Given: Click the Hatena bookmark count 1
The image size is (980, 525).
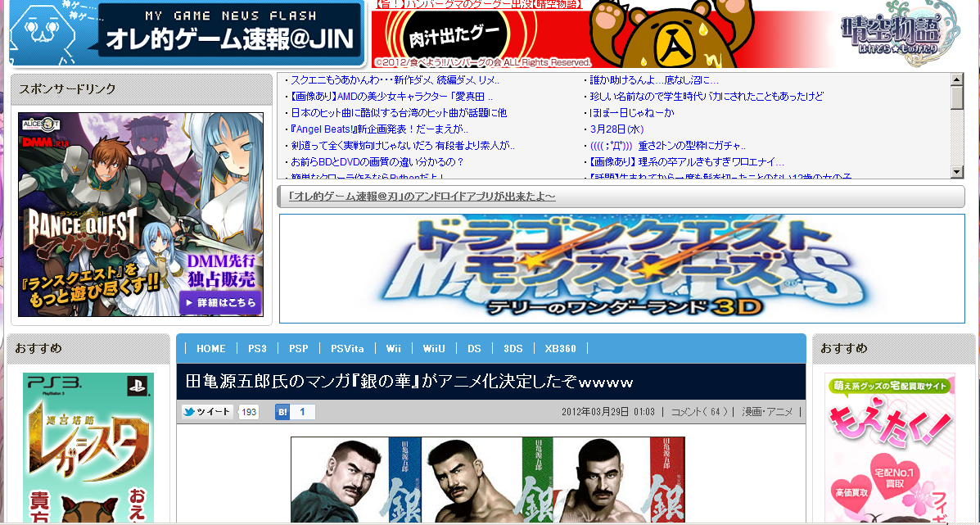Looking at the screenshot, I should pyautogui.click(x=302, y=412).
